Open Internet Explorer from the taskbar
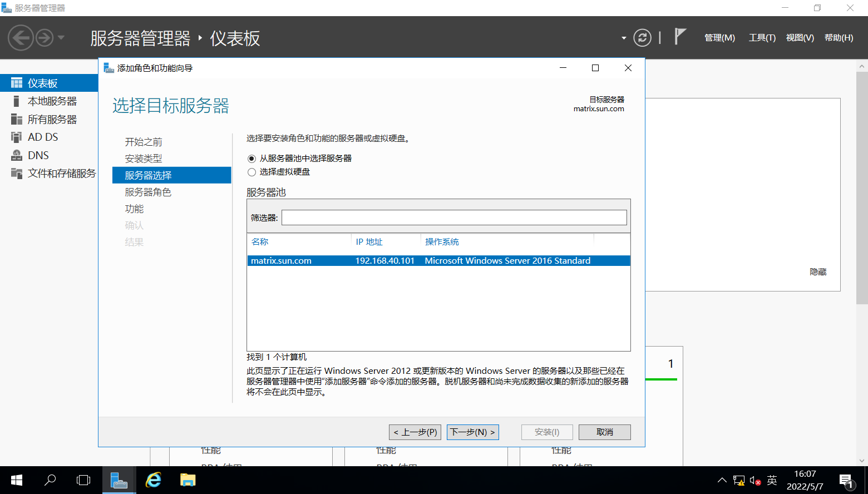 [154, 480]
